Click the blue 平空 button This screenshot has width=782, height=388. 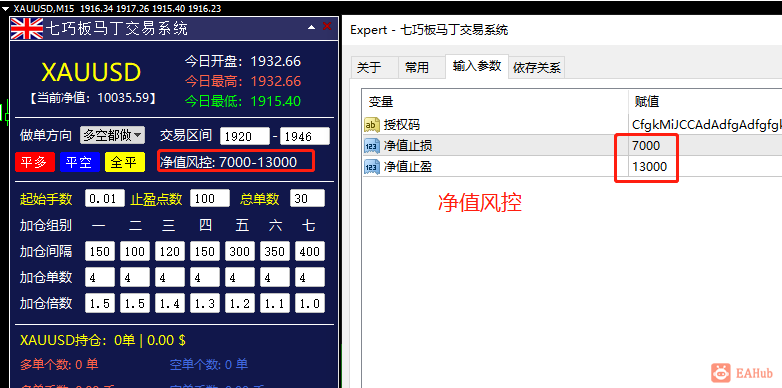tap(79, 163)
